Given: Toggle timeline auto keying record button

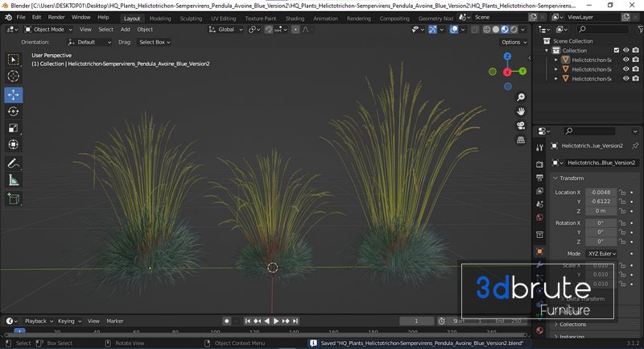Looking at the screenshot, I should click(x=227, y=321).
